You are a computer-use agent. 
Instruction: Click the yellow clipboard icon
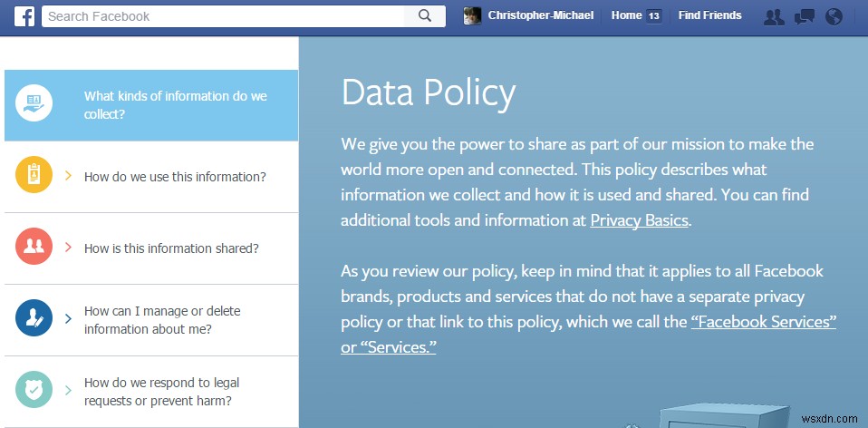click(x=34, y=176)
